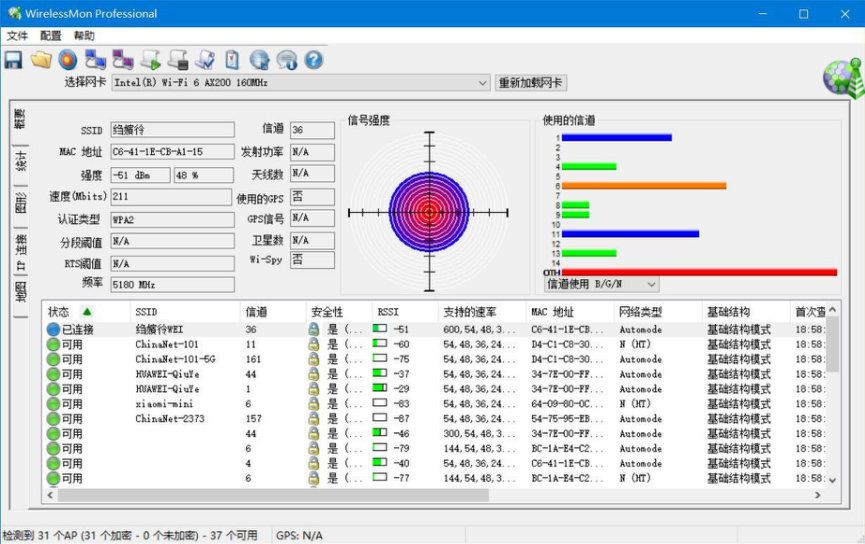Switch to the IP 连接 side tab
This screenshot has height=544, width=865.
coord(20,252)
